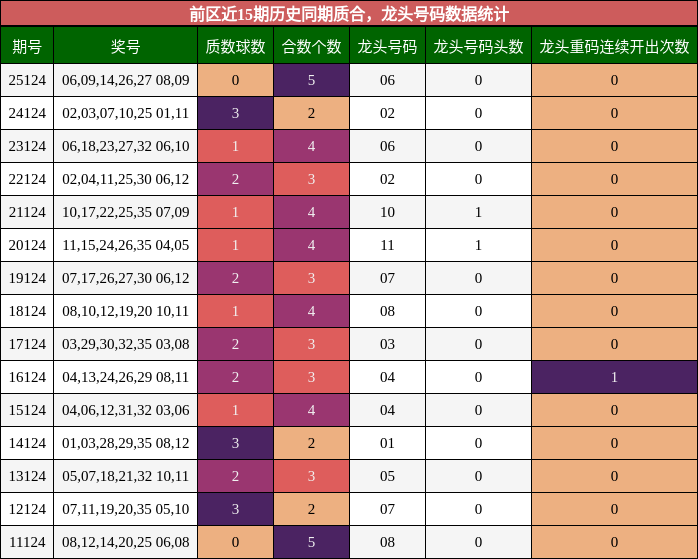Click the 合数个数 value 5 in row 11124
Screen dimensions: 698x559
pos(312,542)
